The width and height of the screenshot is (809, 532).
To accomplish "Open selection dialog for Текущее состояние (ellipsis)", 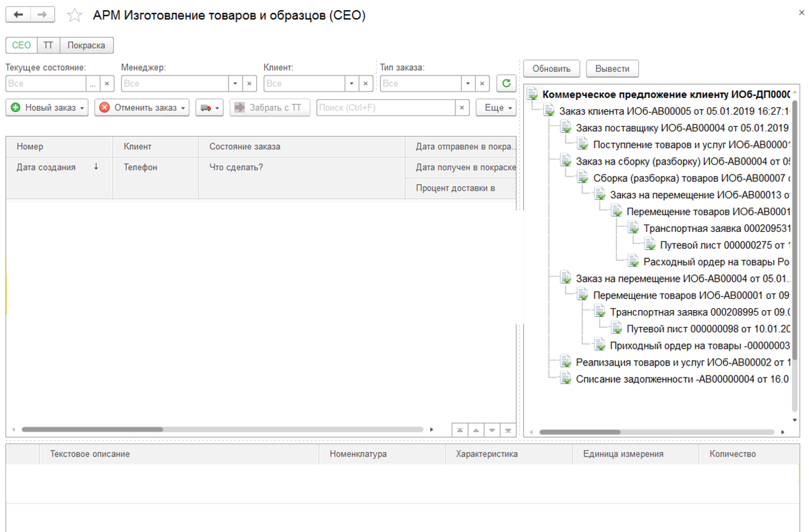I will [94, 84].
